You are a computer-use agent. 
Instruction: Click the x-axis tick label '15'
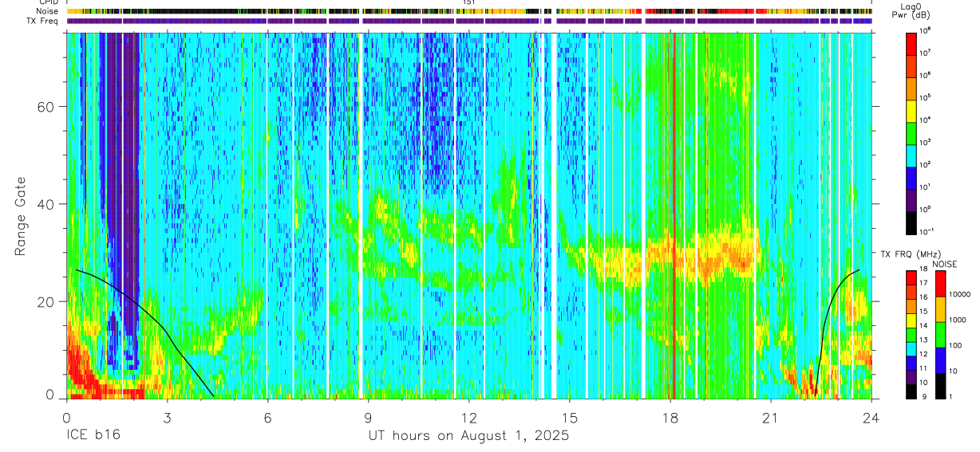pos(570,418)
